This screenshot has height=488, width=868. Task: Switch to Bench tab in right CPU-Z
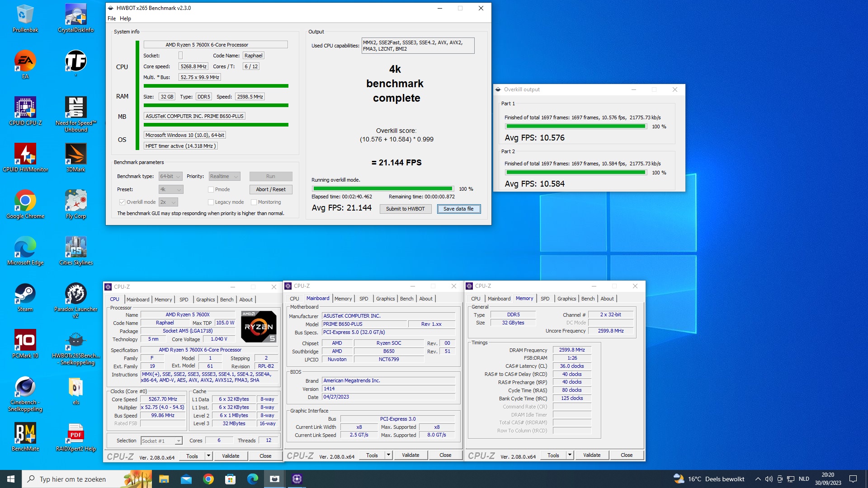588,299
